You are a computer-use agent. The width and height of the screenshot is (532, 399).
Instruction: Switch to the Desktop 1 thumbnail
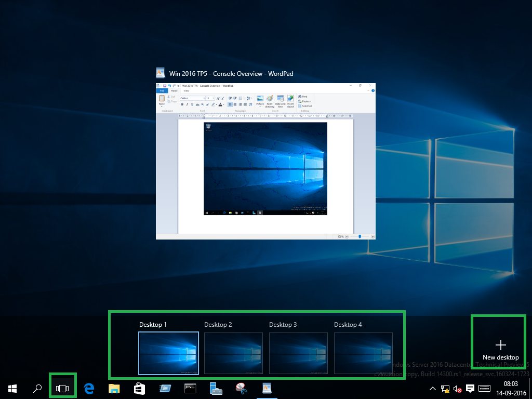pos(169,353)
